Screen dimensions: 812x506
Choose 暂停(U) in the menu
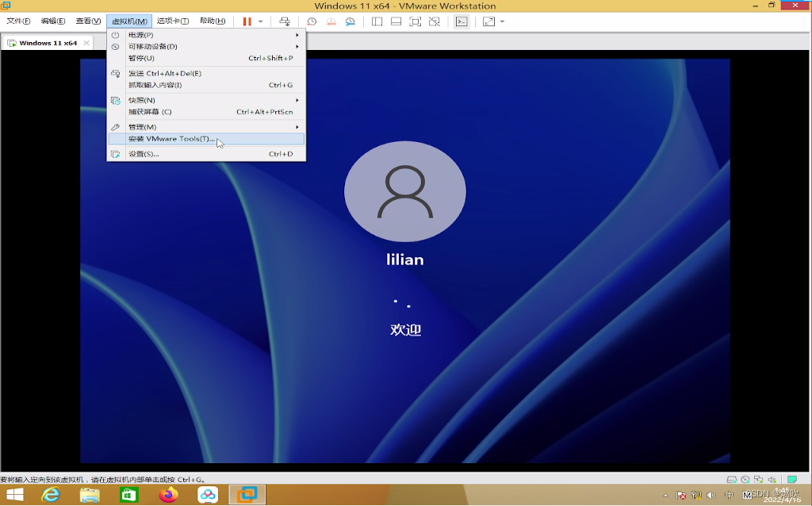206,58
